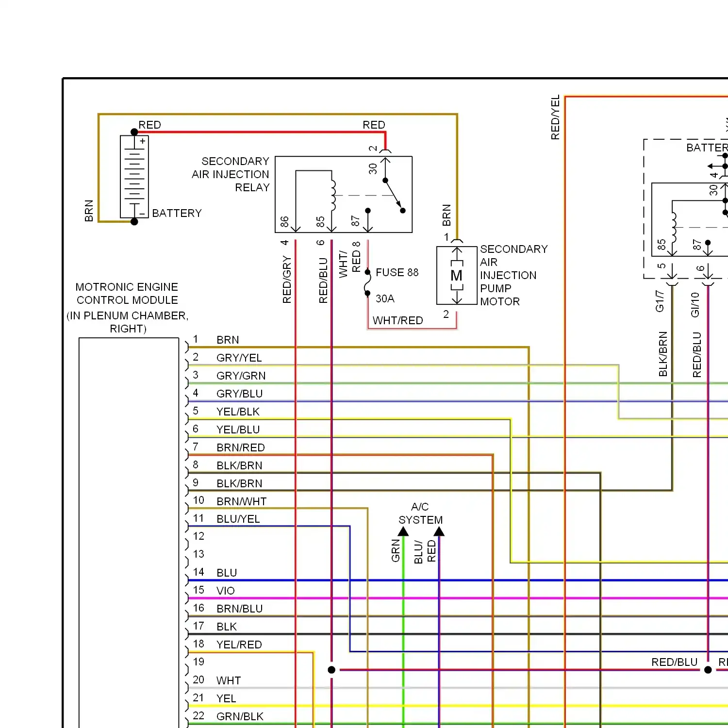Viewport: 728px width, 728px height.
Task: Click the relay coil symbol in the relay box
Action: click(333, 195)
